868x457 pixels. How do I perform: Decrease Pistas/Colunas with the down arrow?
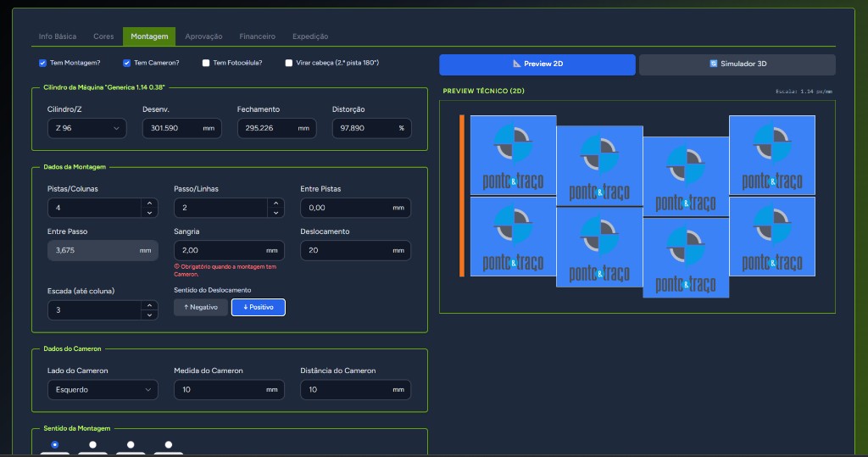coord(149,213)
